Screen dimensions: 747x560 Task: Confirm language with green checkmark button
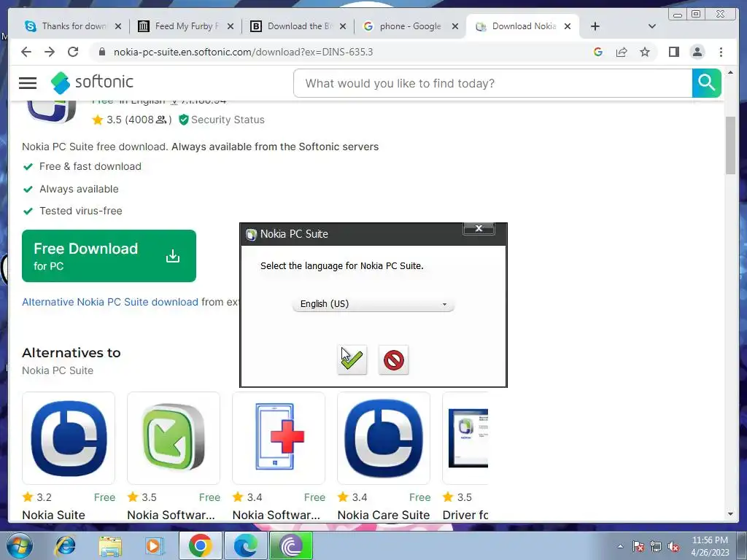pos(352,359)
